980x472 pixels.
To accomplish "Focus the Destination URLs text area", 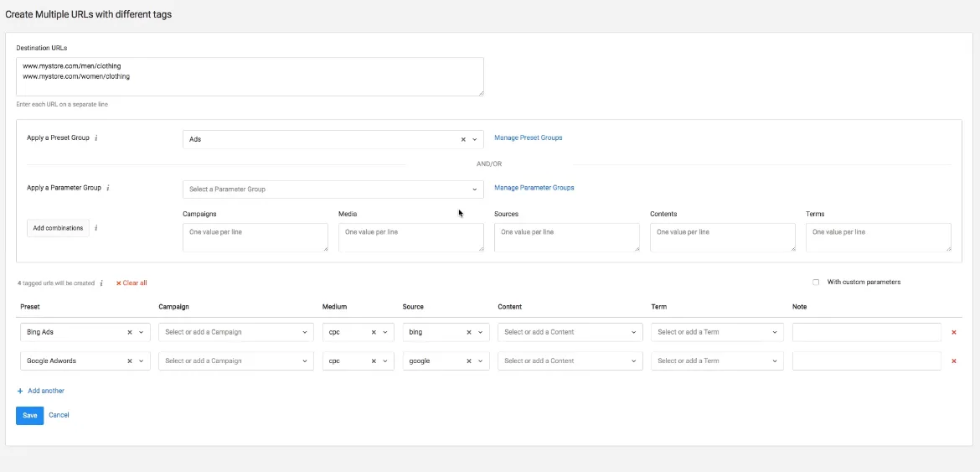I will pos(250,76).
